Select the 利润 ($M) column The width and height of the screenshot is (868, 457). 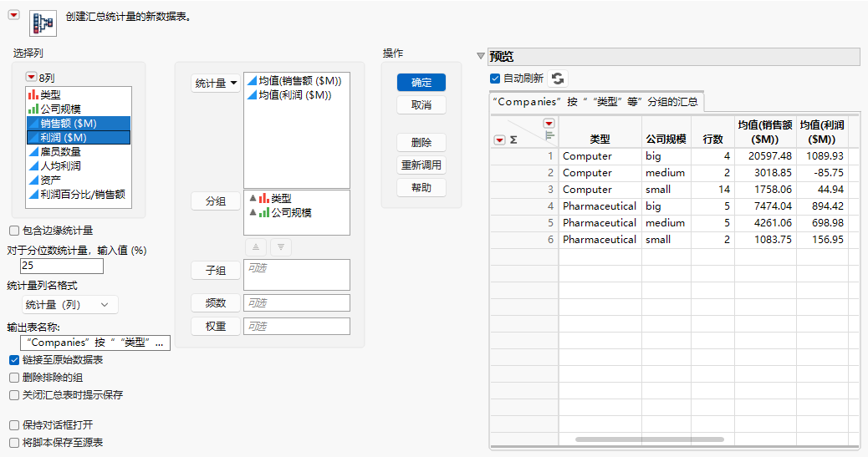coord(79,137)
